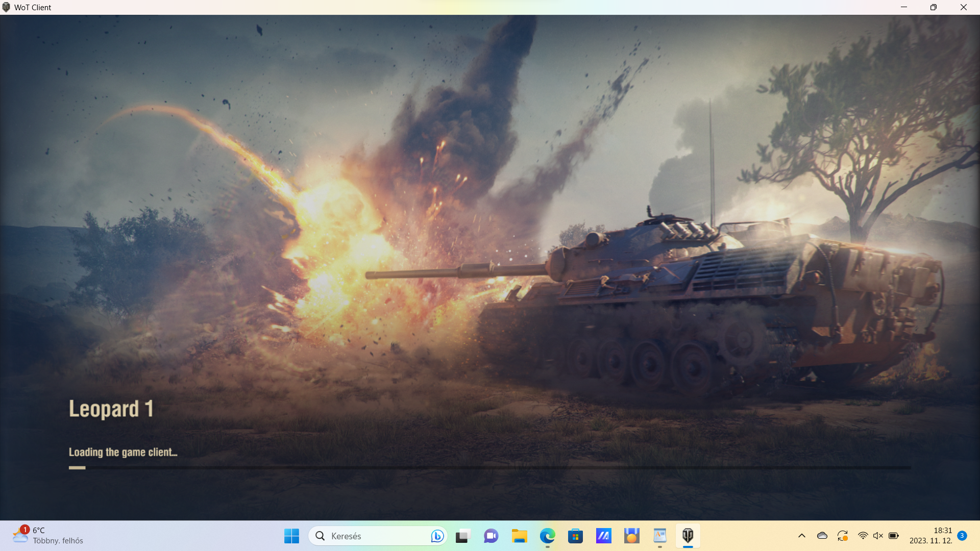Click the game client loading progress bar
980x551 pixels.
click(x=490, y=467)
